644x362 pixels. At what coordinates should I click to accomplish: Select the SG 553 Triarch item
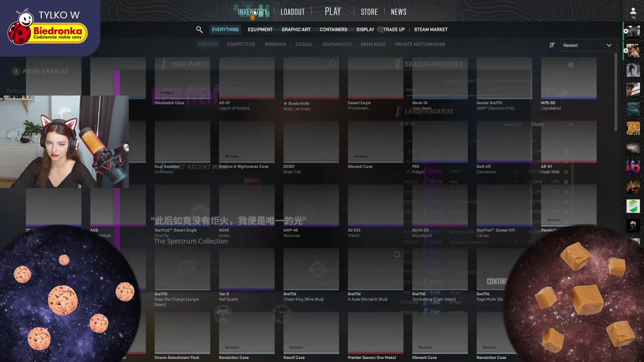[x=375, y=212]
